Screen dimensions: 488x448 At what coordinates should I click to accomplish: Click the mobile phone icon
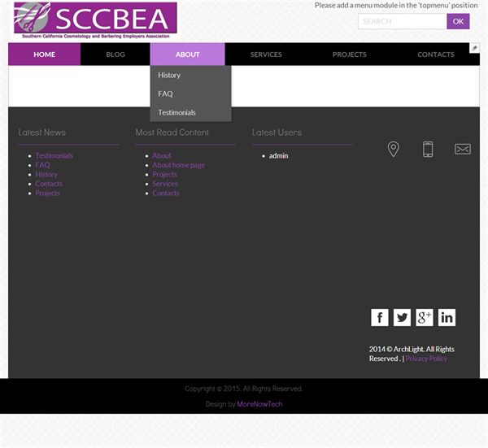(428, 149)
